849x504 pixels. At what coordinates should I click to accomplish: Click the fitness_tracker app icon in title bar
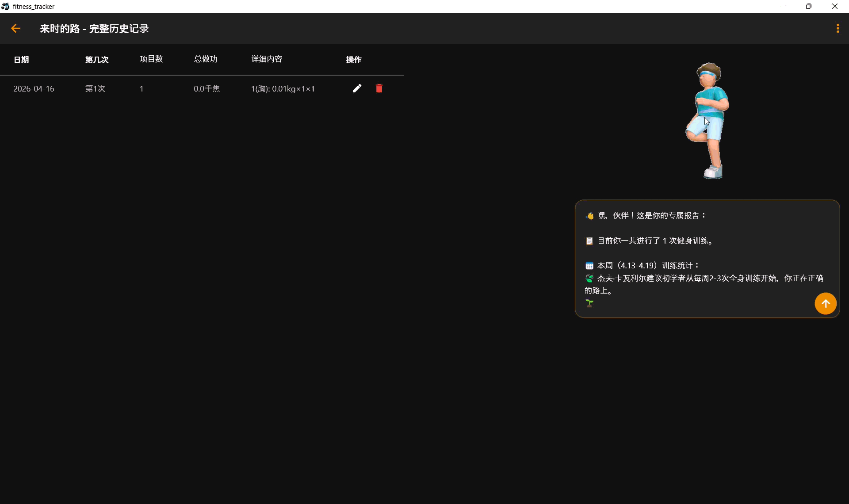point(5,6)
